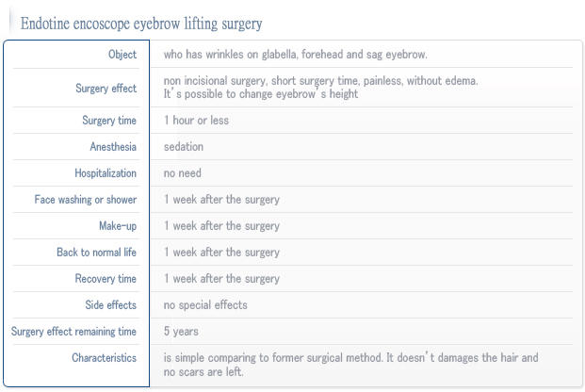
Task: Select the Surgery time label
Action: [x=109, y=121]
